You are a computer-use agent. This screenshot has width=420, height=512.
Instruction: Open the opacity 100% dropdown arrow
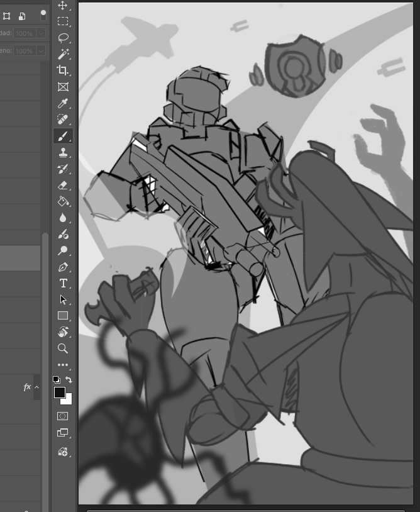pyautogui.click(x=41, y=33)
